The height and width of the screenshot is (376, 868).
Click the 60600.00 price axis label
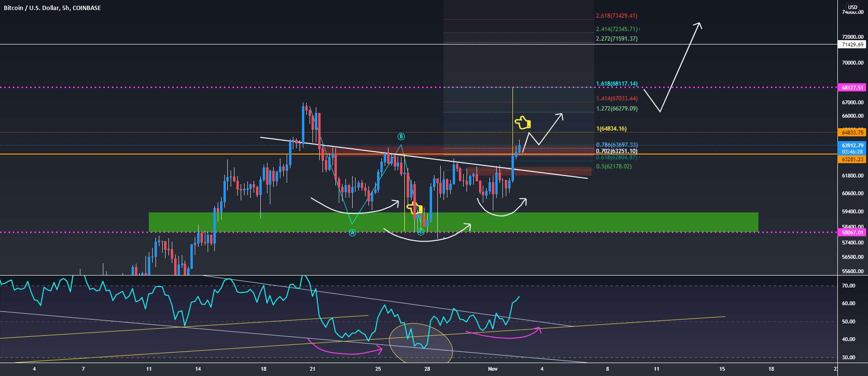pyautogui.click(x=853, y=193)
